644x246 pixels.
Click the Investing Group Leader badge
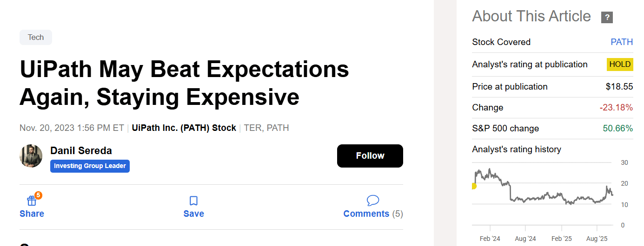[x=90, y=166]
